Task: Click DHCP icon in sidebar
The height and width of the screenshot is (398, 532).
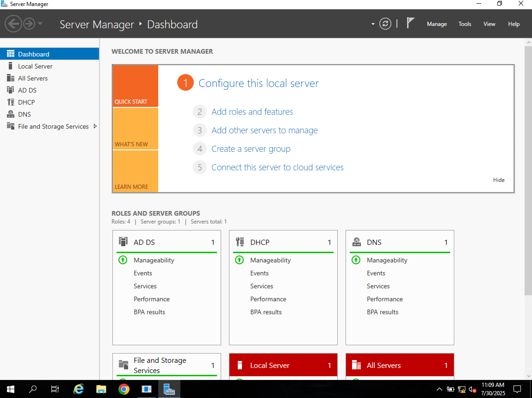Action: pos(11,102)
